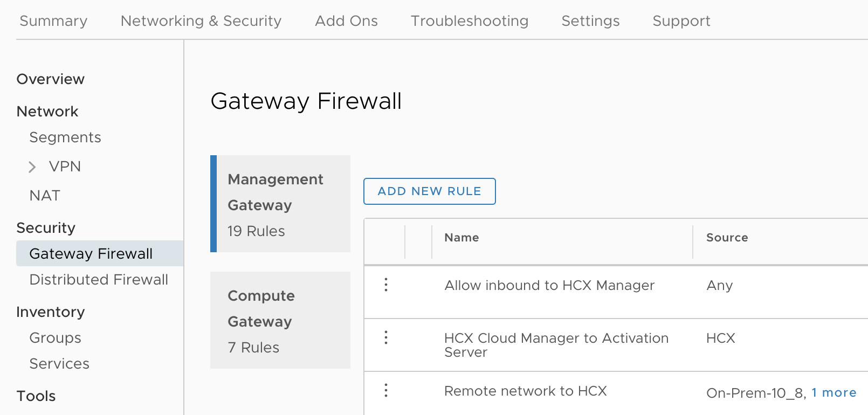Open Segments in the Network section
The height and width of the screenshot is (415, 868).
(65, 137)
